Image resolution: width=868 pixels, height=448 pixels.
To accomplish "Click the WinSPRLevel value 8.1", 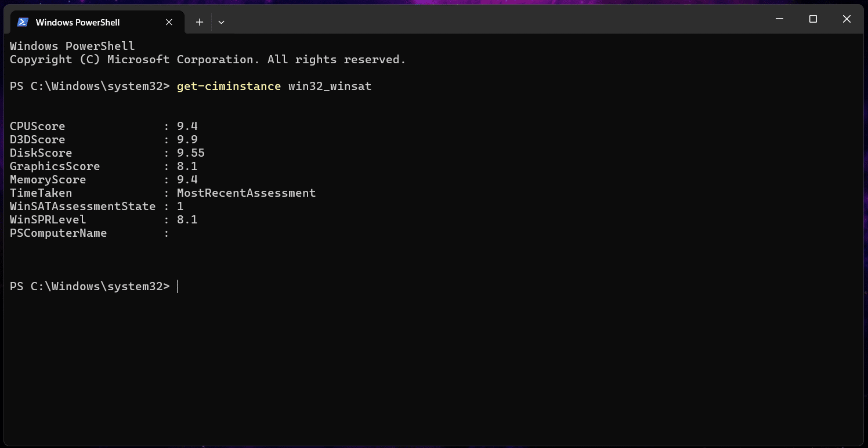I will (187, 220).
